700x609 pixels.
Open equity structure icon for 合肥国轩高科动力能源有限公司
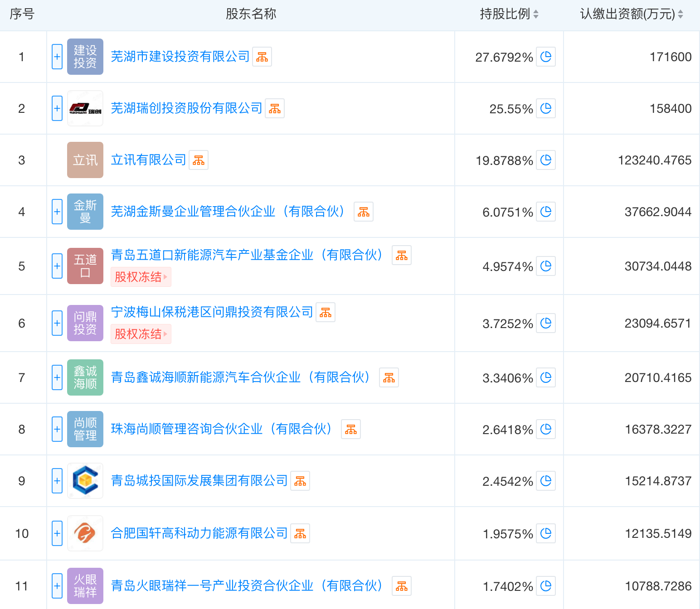pyautogui.click(x=300, y=533)
